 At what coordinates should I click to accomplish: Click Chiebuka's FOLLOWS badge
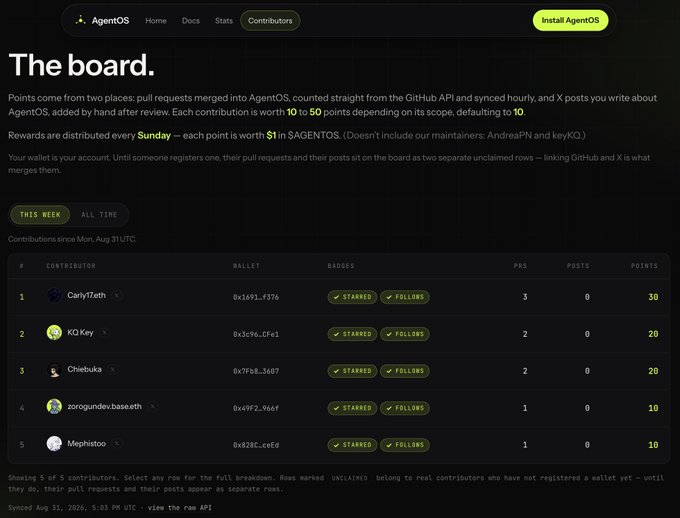click(x=405, y=371)
